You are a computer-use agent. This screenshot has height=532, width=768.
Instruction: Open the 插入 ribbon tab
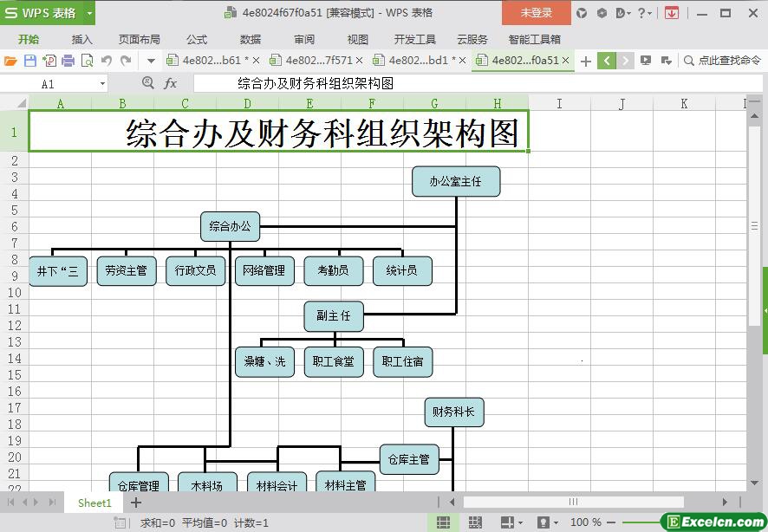[81, 39]
